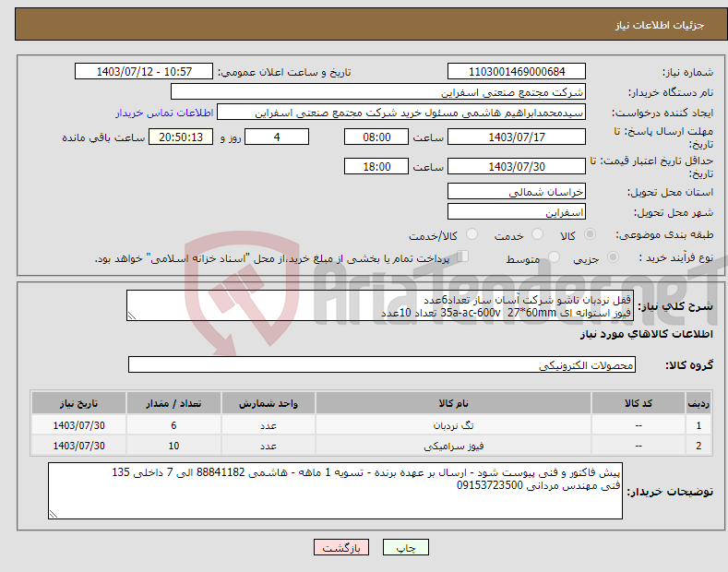Click the تاریخ نیاز column header
This screenshot has width=728, height=572.
pyautogui.click(x=79, y=403)
